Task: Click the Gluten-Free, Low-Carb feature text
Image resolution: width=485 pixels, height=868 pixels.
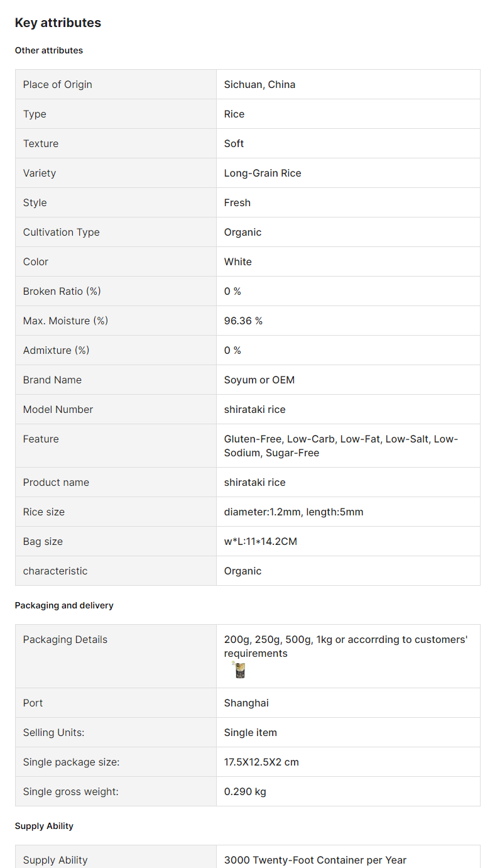Action: point(342,446)
